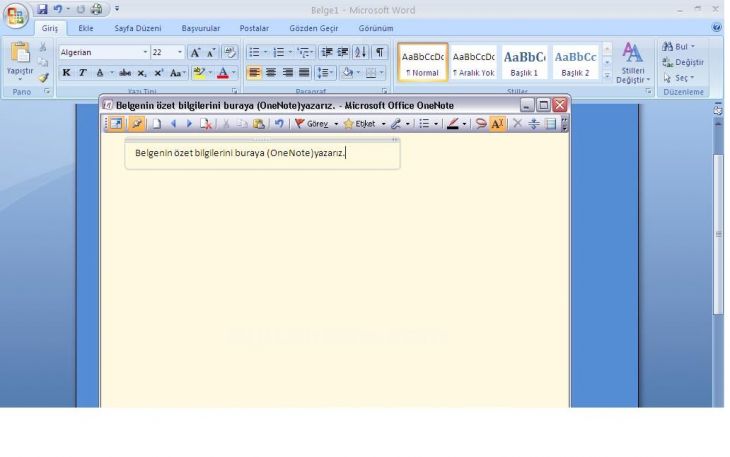Open the Görünüm ribbon tab
The width and height of the screenshot is (730, 457).
376,28
